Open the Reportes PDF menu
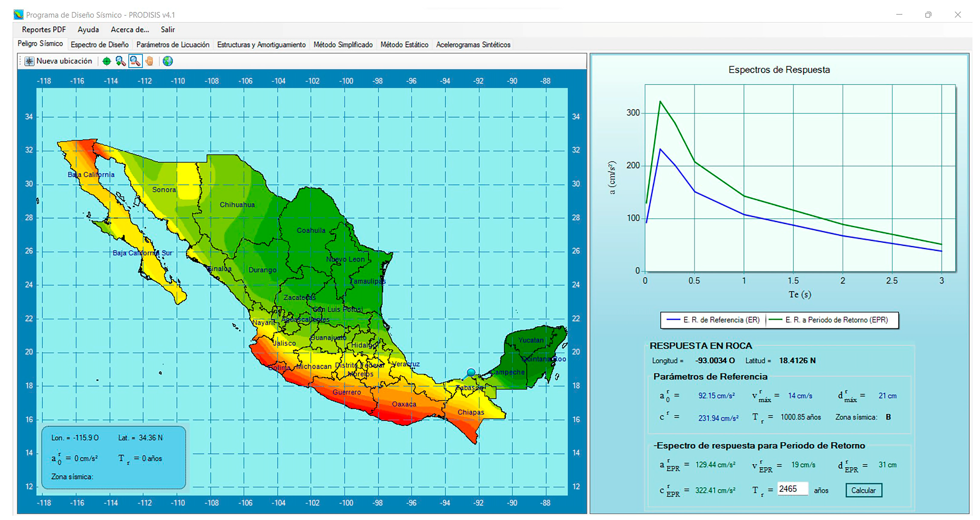Image resolution: width=980 pixels, height=520 pixels. pos(44,30)
